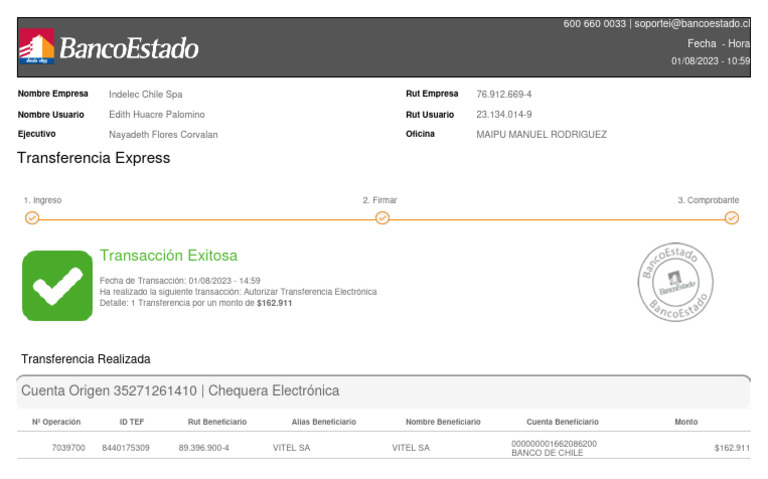
Task: Click the Autorizar Transferencia Electrónica line
Action: tap(238, 291)
